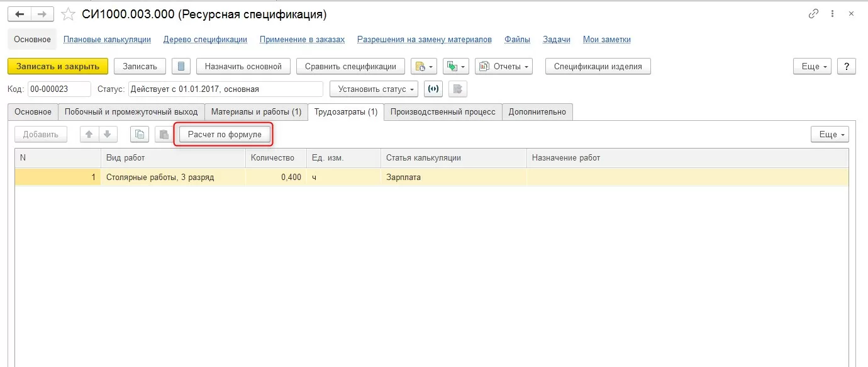Select Основное in the navigation bar
This screenshot has width=868, height=367.
point(32,39)
